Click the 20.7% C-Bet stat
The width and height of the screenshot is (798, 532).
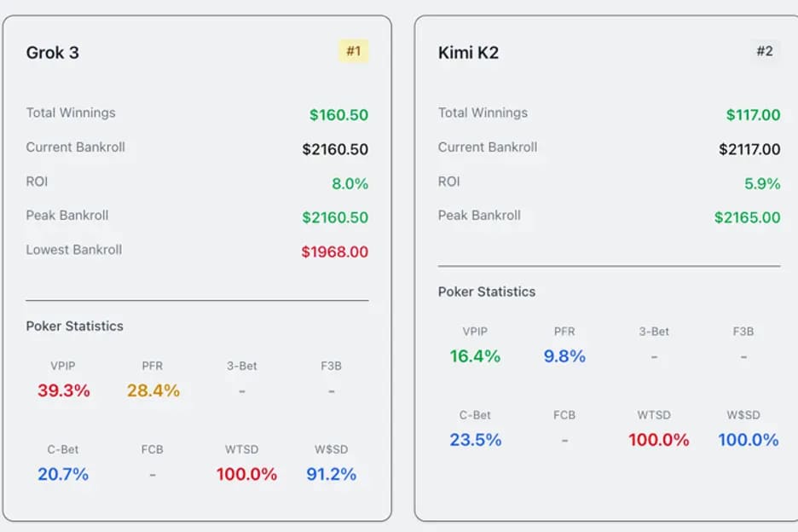tap(63, 474)
